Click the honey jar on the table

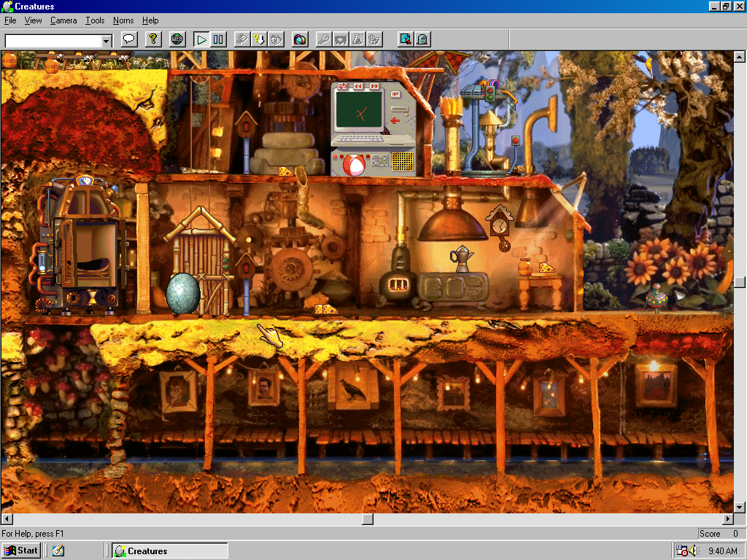tap(525, 267)
